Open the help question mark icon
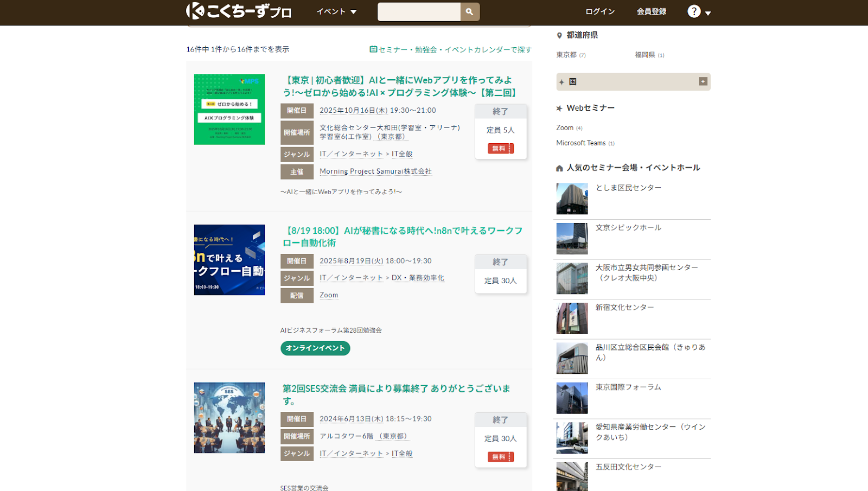The image size is (868, 491). [x=694, y=11]
